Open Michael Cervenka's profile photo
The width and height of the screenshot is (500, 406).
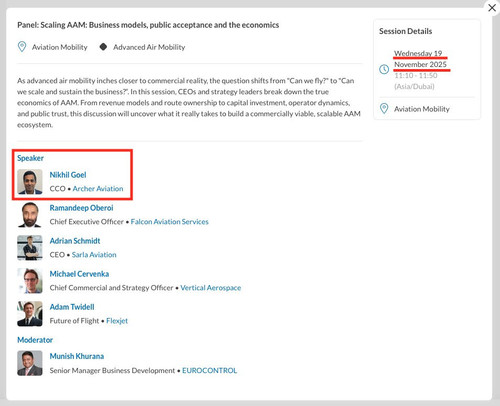point(30,281)
